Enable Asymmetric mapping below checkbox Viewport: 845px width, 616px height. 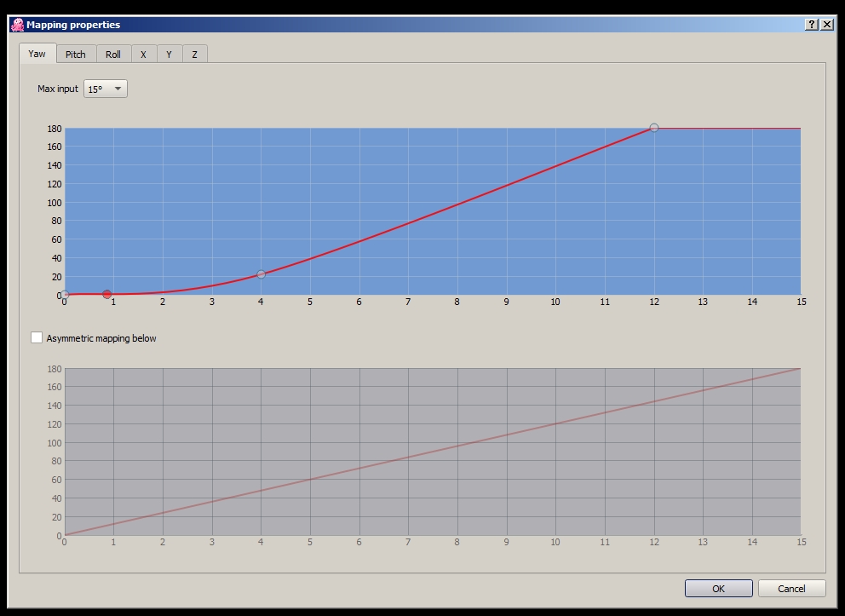coord(37,338)
